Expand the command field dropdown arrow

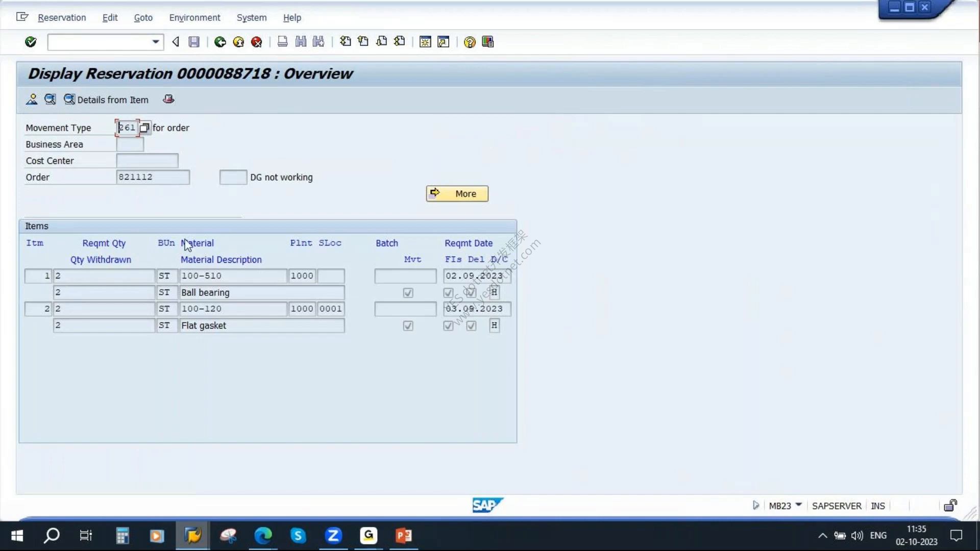click(x=156, y=42)
